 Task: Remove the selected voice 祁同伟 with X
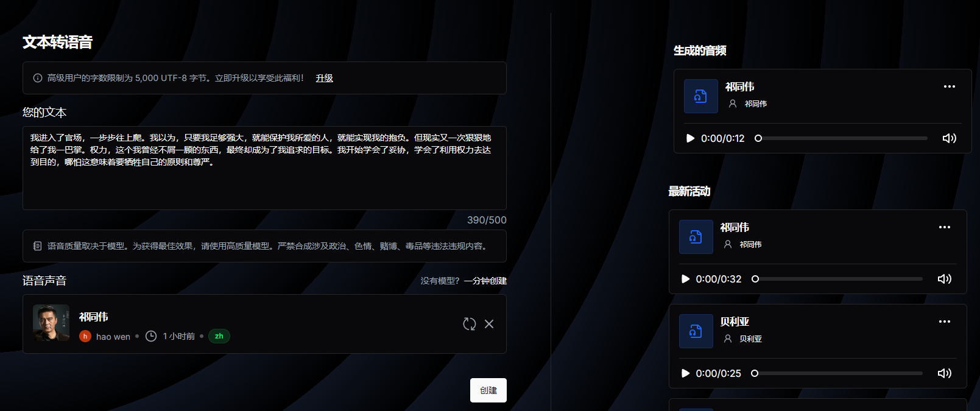[489, 324]
